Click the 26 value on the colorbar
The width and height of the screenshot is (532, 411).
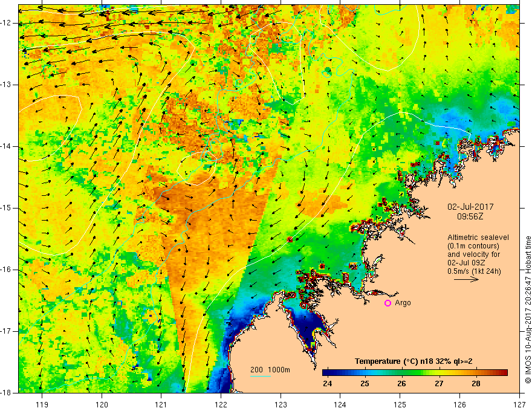401,384
